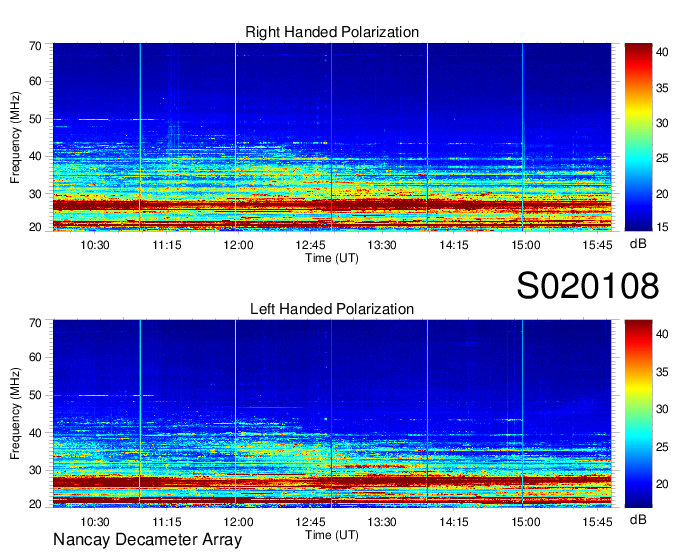The height and width of the screenshot is (552, 680).
Task: Click the 'Time (UT)' label under bottom plot
Action: (x=332, y=535)
